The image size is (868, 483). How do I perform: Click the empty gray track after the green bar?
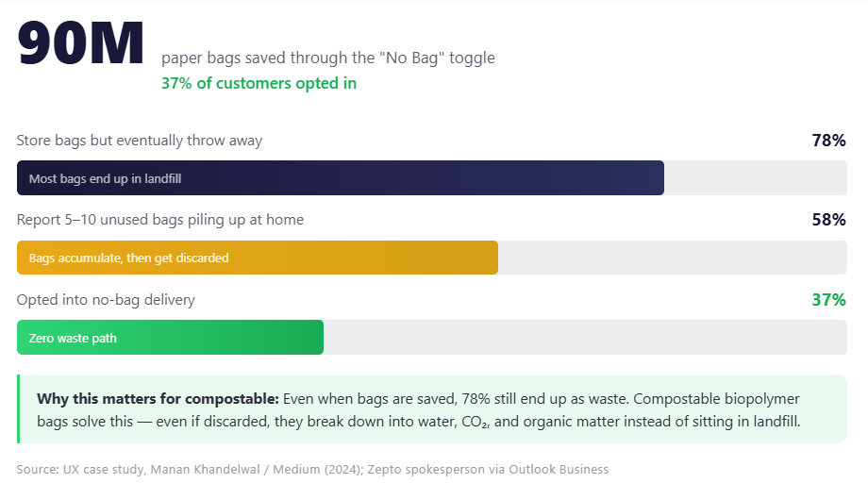tap(585, 338)
